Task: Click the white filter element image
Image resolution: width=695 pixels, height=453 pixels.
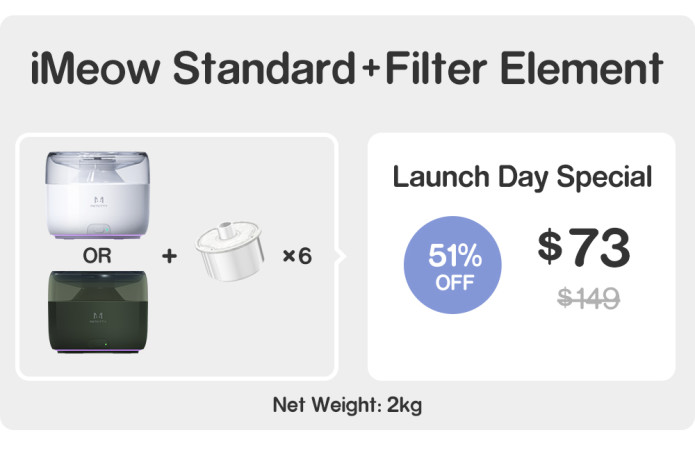Action: tap(229, 251)
